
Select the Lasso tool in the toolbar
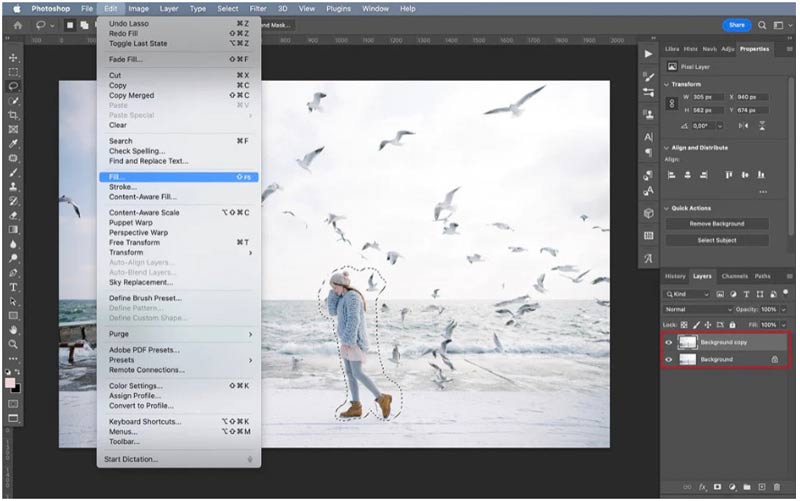click(13, 86)
